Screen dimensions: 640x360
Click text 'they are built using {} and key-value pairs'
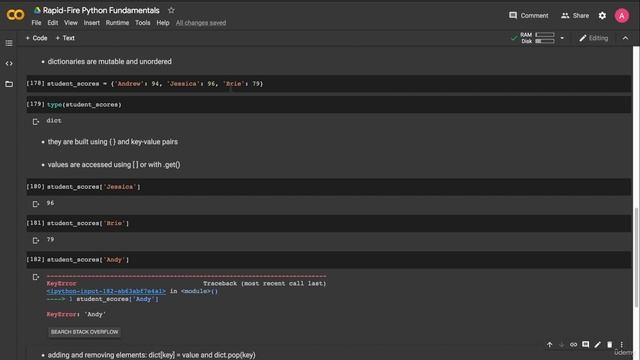(x=113, y=142)
